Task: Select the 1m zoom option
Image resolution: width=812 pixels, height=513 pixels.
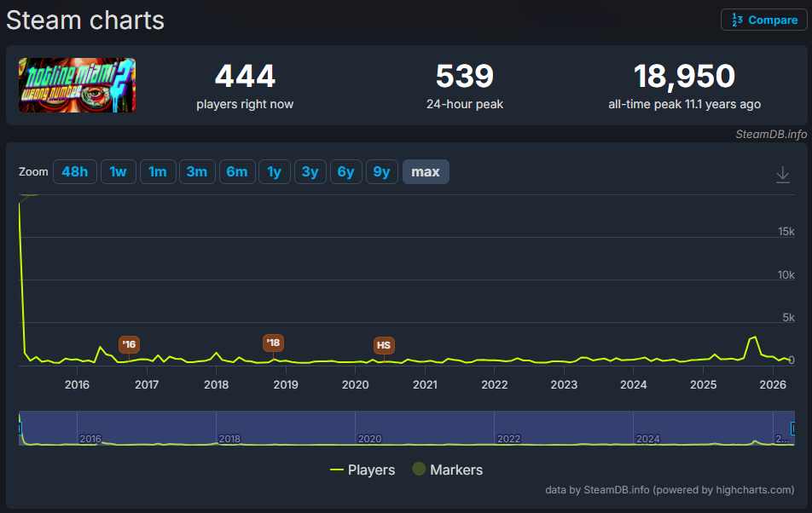Action: pos(158,171)
